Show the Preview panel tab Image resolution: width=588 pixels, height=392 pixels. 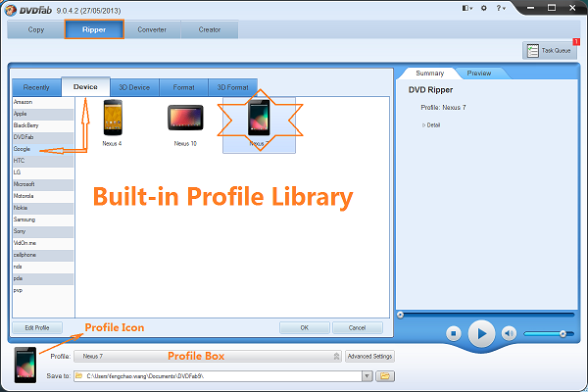[479, 73]
